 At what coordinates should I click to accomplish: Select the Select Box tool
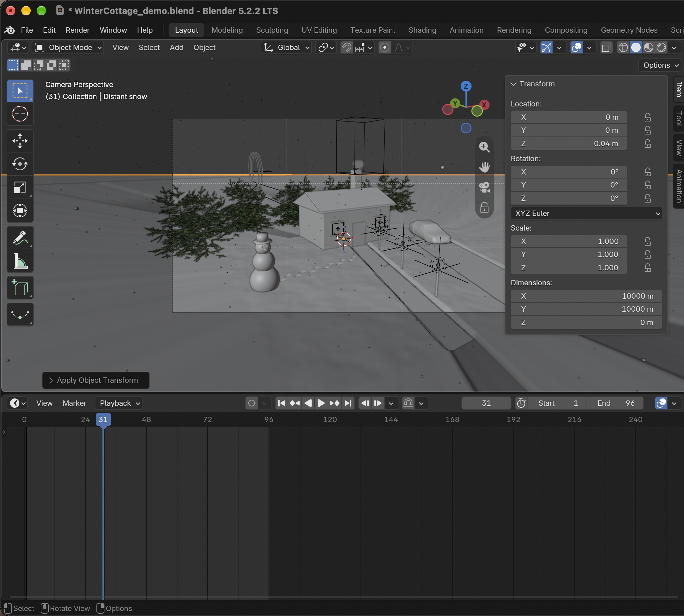[20, 91]
